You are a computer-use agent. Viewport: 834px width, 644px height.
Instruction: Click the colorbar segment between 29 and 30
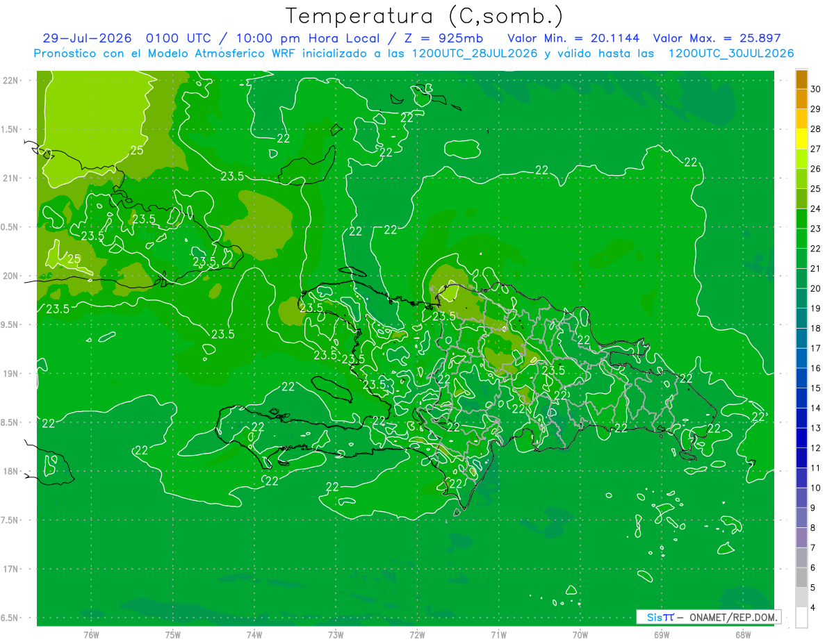point(801,99)
